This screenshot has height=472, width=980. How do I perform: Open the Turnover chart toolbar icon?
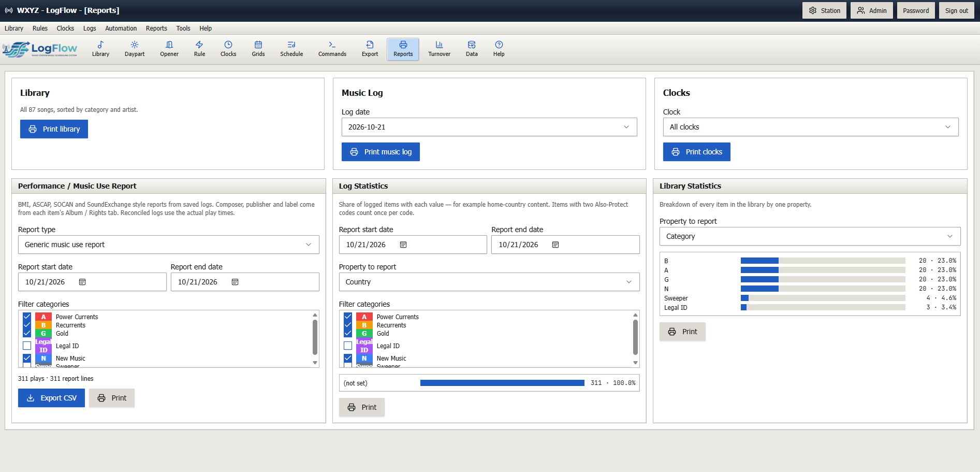[439, 49]
